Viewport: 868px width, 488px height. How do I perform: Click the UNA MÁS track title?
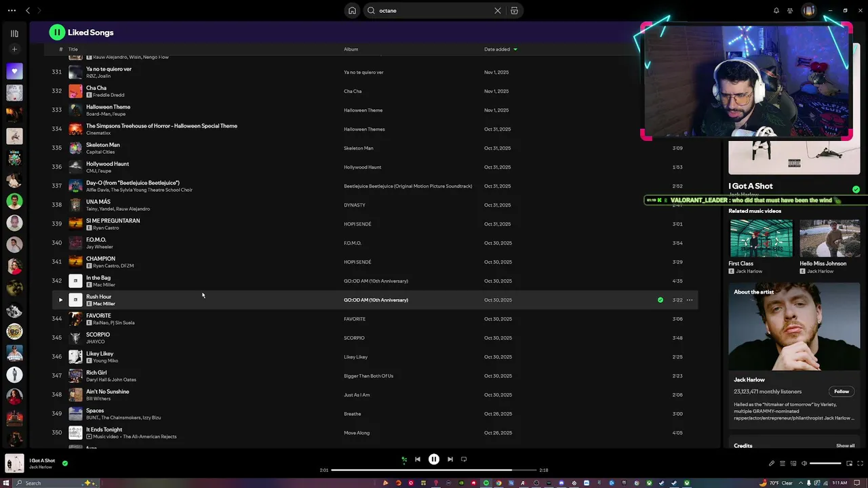point(98,202)
